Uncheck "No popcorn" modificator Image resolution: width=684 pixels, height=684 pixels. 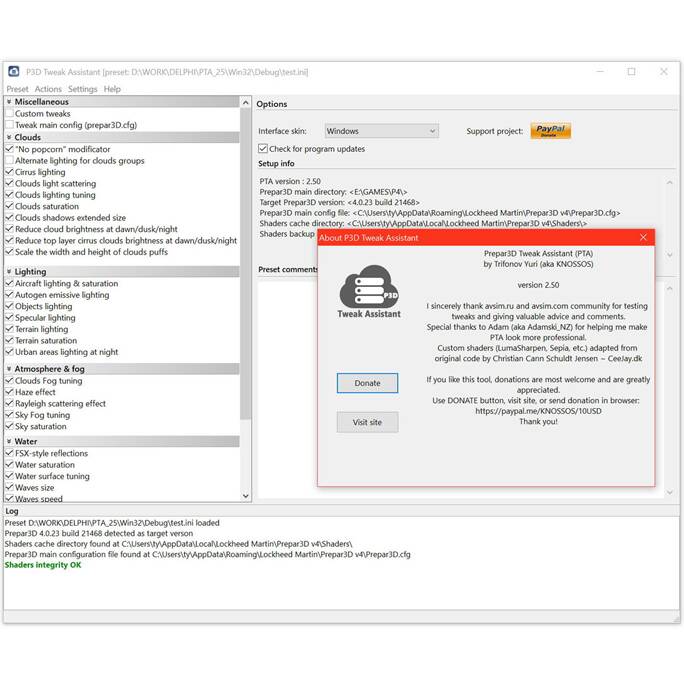pos(10,149)
